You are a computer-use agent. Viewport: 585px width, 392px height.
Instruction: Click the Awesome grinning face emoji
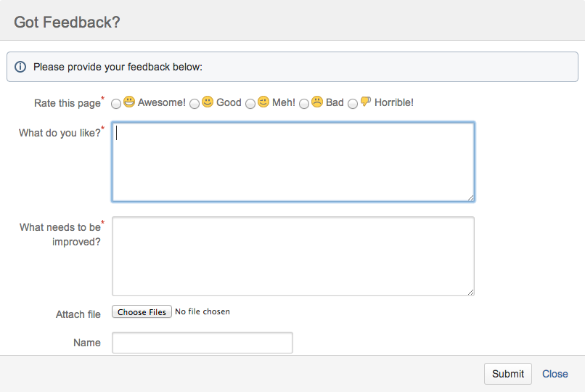click(129, 102)
